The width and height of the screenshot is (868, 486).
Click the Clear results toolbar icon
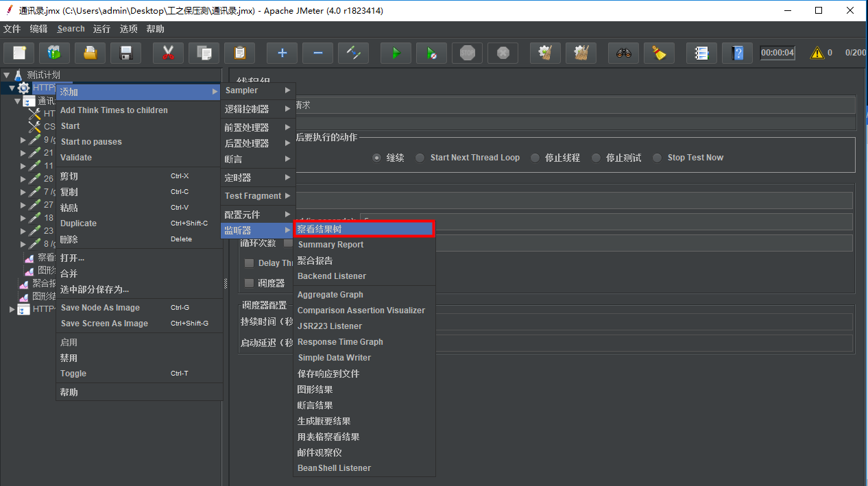[x=545, y=53]
